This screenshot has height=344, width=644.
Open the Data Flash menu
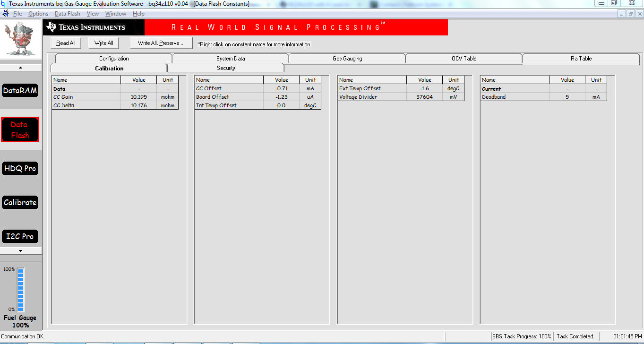point(68,14)
